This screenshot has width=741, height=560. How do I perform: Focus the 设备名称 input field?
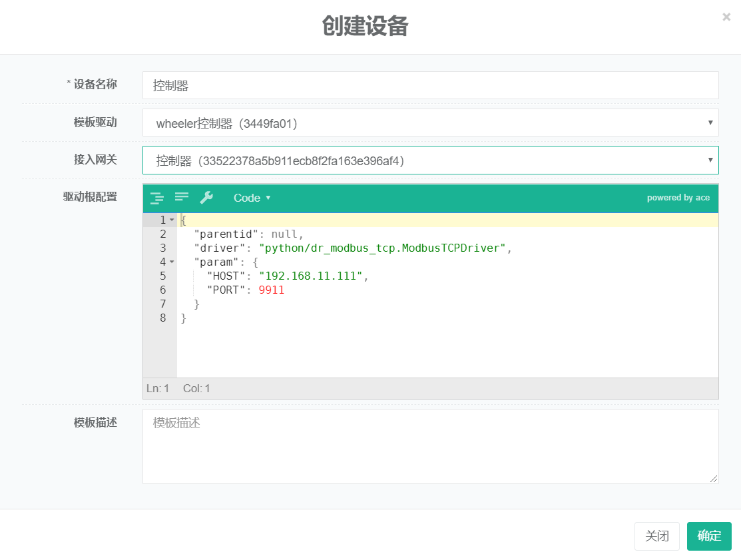[x=431, y=85]
